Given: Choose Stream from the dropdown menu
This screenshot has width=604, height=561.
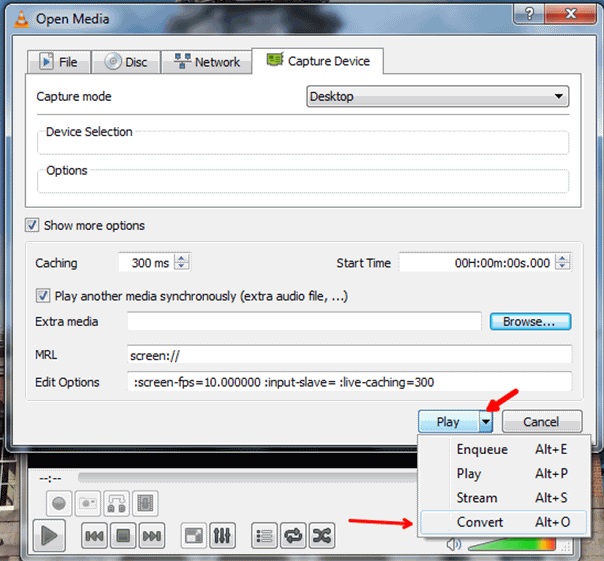Looking at the screenshot, I should click(x=504, y=498).
